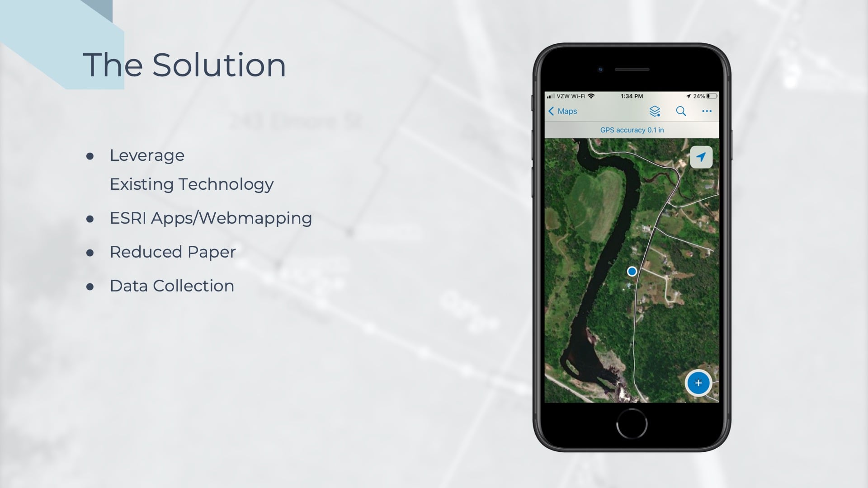
Task: Click the Maps back navigation link
Action: [561, 111]
